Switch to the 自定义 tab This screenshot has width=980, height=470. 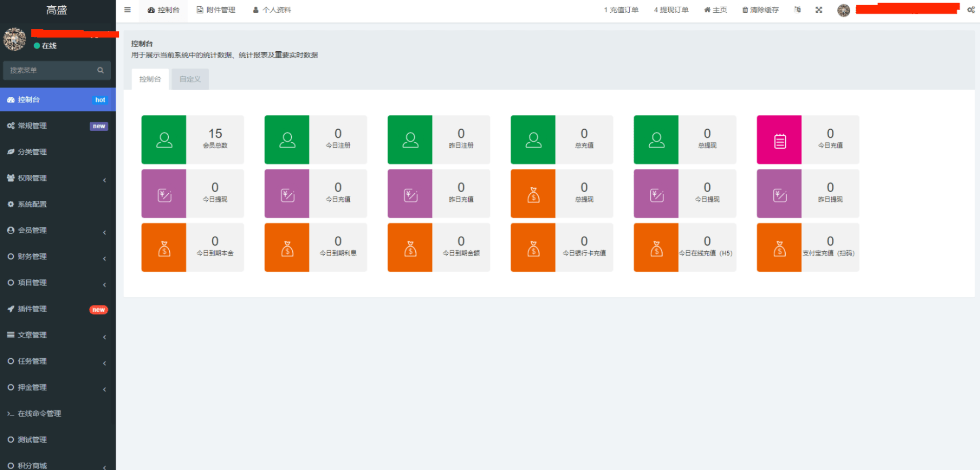click(190, 79)
